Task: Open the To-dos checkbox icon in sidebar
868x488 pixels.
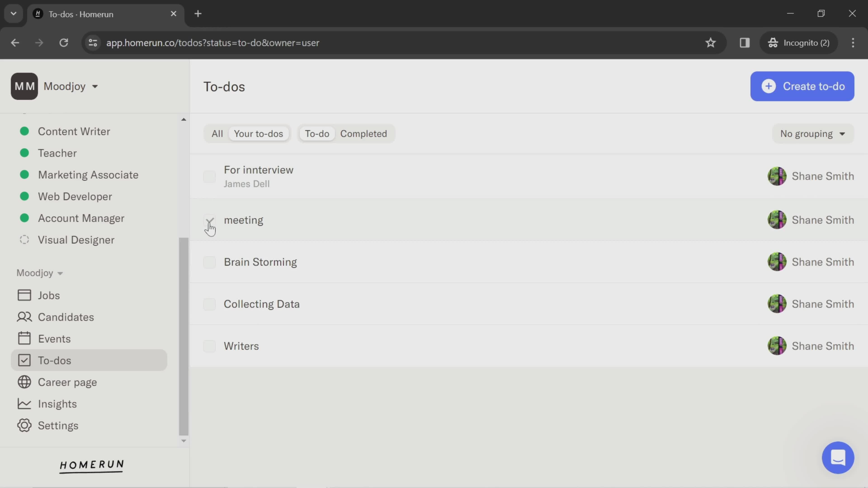Action: [24, 360]
